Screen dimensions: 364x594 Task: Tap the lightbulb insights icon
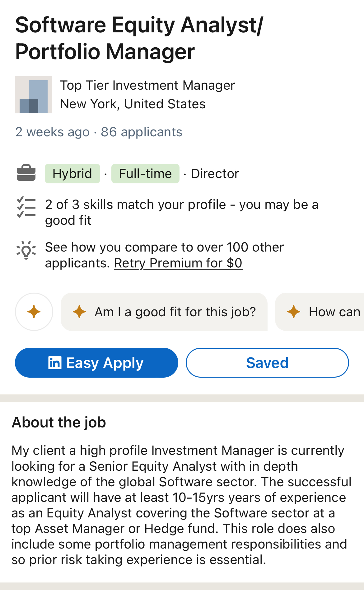pos(26,250)
